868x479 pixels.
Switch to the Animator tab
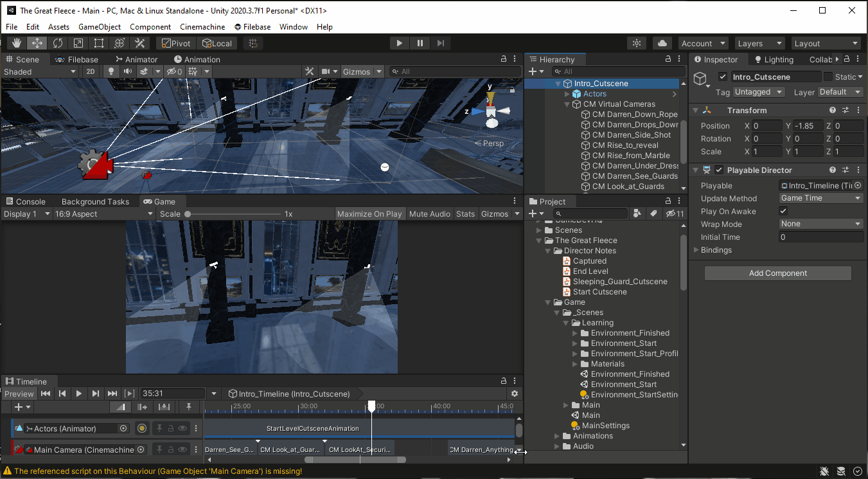click(136, 59)
